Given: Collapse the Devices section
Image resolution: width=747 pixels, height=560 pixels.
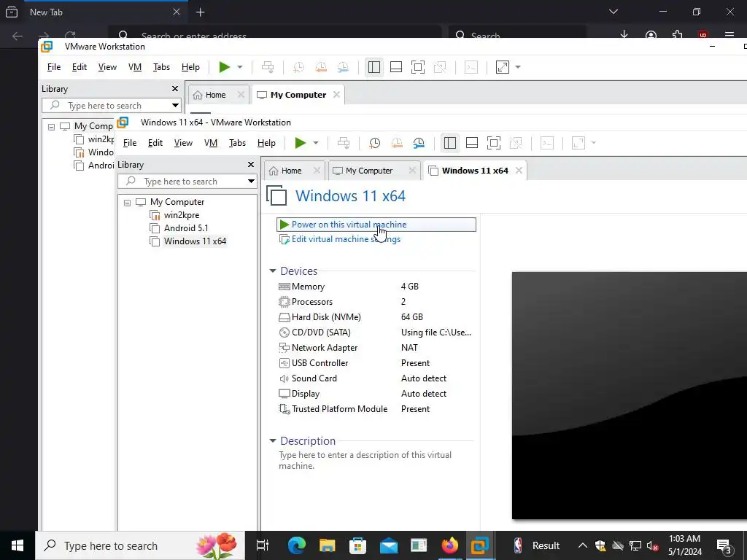Looking at the screenshot, I should [x=273, y=271].
